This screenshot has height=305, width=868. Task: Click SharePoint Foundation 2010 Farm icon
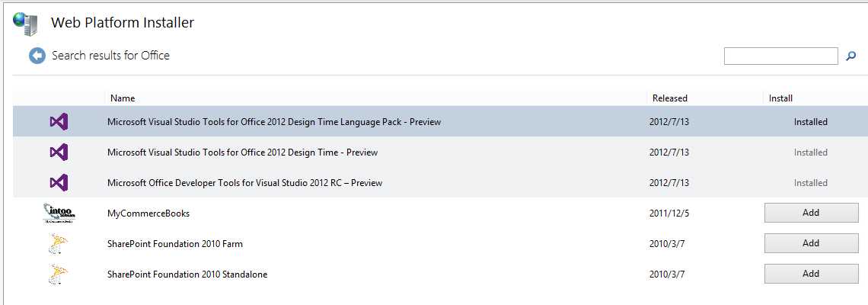[x=59, y=243]
